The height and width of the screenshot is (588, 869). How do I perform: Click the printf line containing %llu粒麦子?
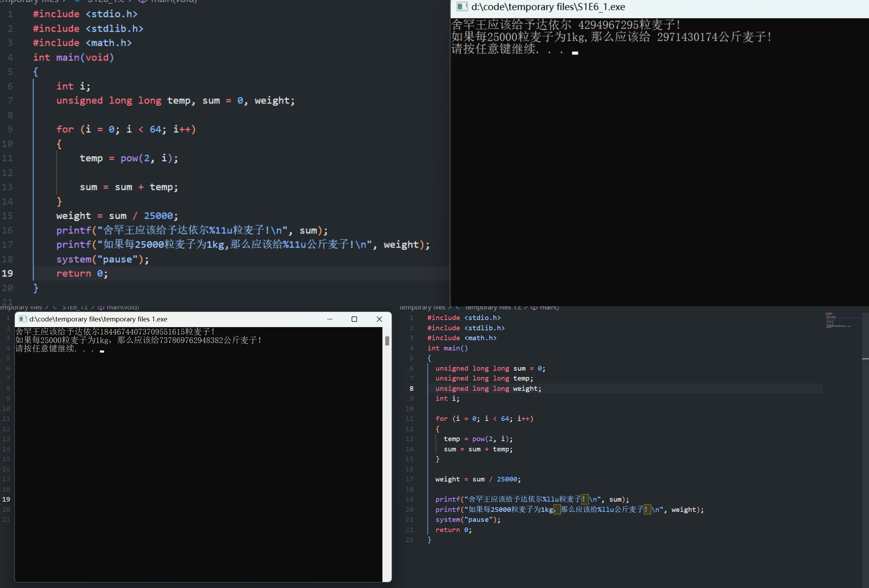[x=532, y=499]
